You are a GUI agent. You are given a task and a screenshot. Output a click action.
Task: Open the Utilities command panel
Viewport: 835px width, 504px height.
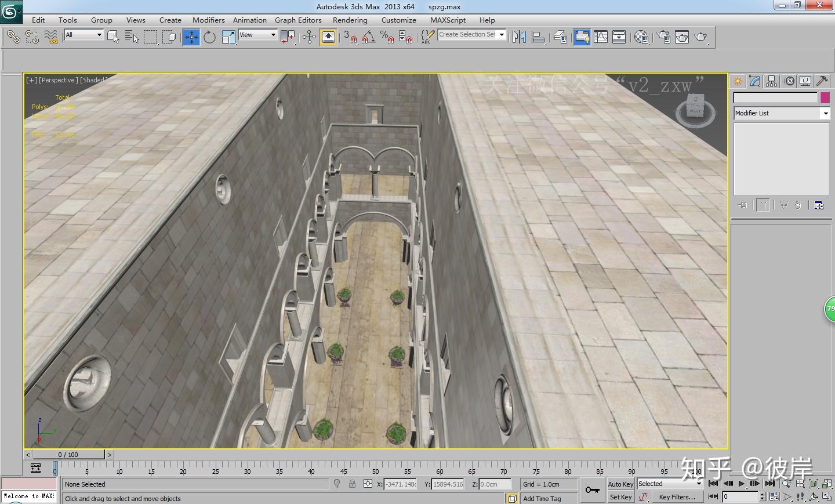(x=822, y=81)
